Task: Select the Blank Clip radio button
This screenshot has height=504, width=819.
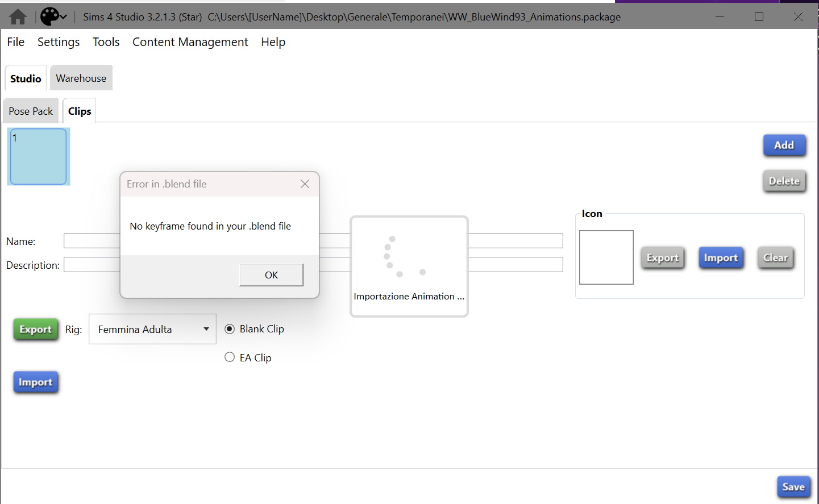Action: point(230,329)
